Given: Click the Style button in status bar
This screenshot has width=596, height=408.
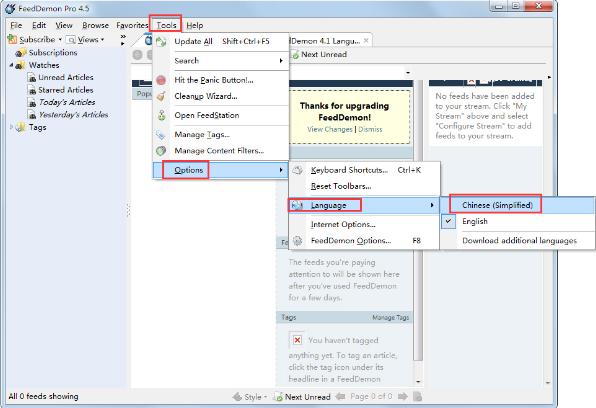Looking at the screenshot, I should click(250, 397).
